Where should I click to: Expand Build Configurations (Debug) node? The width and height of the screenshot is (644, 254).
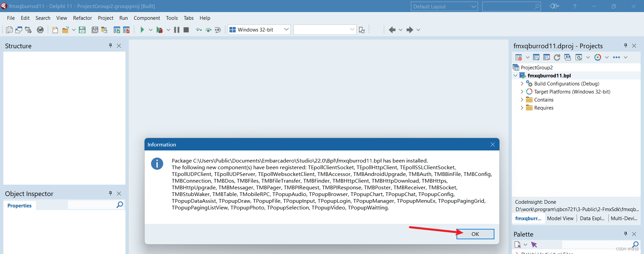click(x=522, y=84)
